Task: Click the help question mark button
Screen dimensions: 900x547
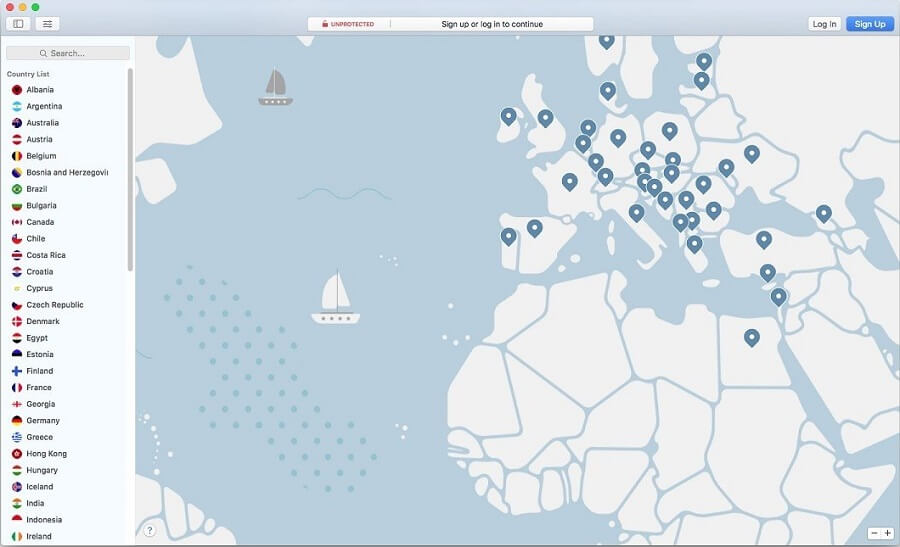Action: pos(149,530)
